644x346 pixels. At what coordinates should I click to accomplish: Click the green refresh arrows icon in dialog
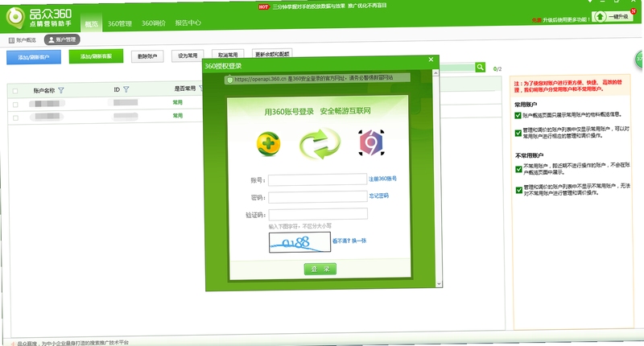[320, 143]
